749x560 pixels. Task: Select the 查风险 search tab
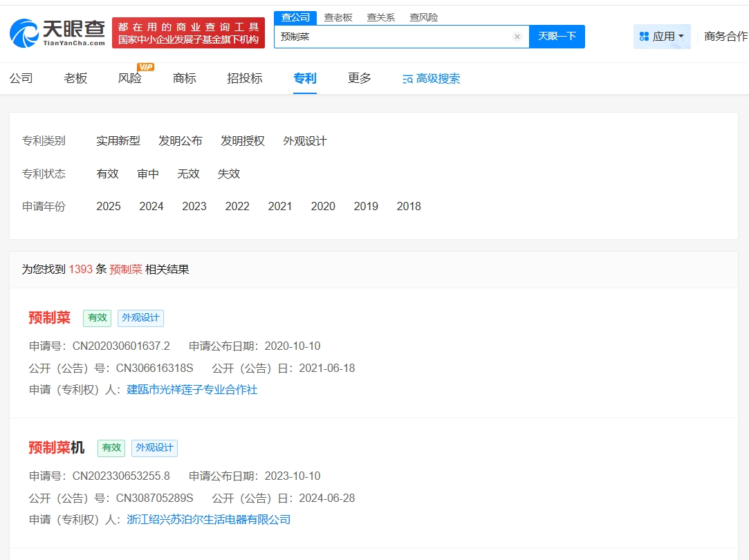pyautogui.click(x=423, y=17)
